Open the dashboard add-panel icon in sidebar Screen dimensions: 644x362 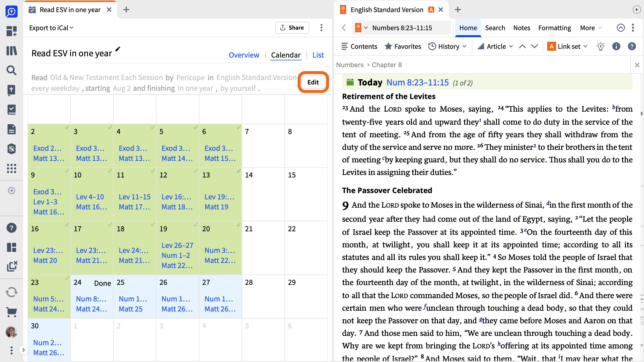coord(12,31)
